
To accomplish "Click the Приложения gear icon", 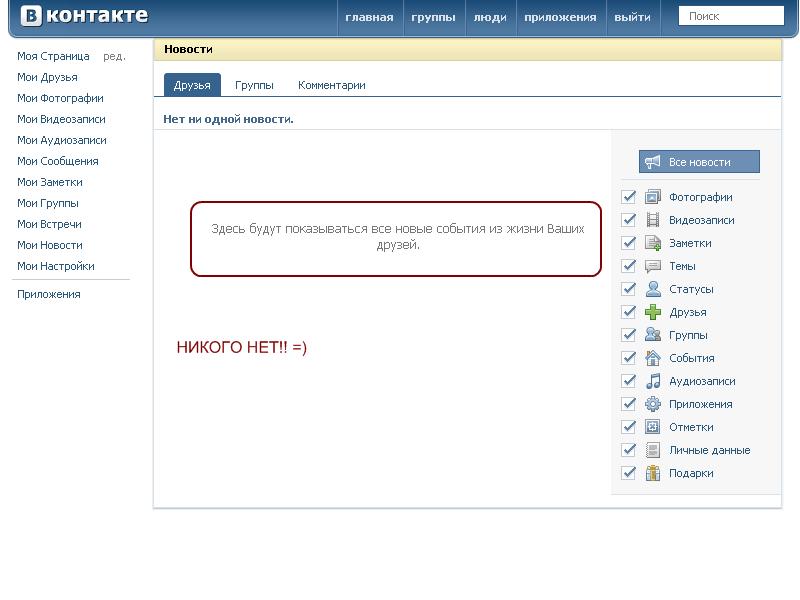I will pyautogui.click(x=653, y=404).
